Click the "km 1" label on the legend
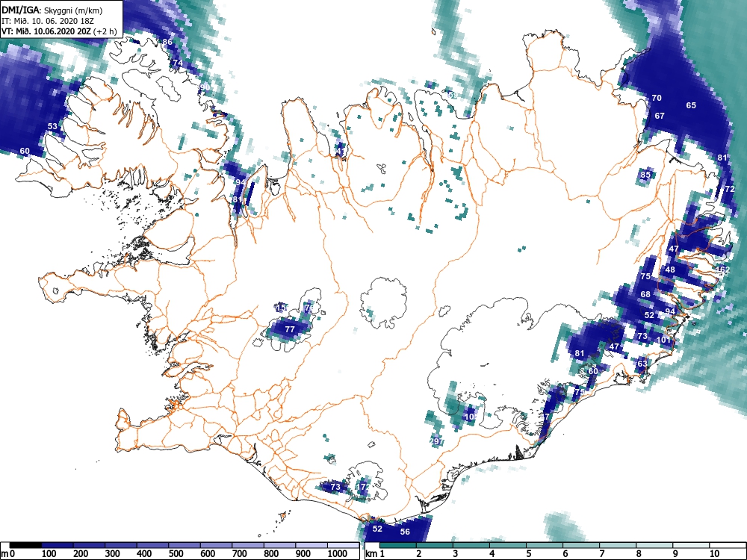Viewport: 747px width, 560px height. pyautogui.click(x=376, y=554)
